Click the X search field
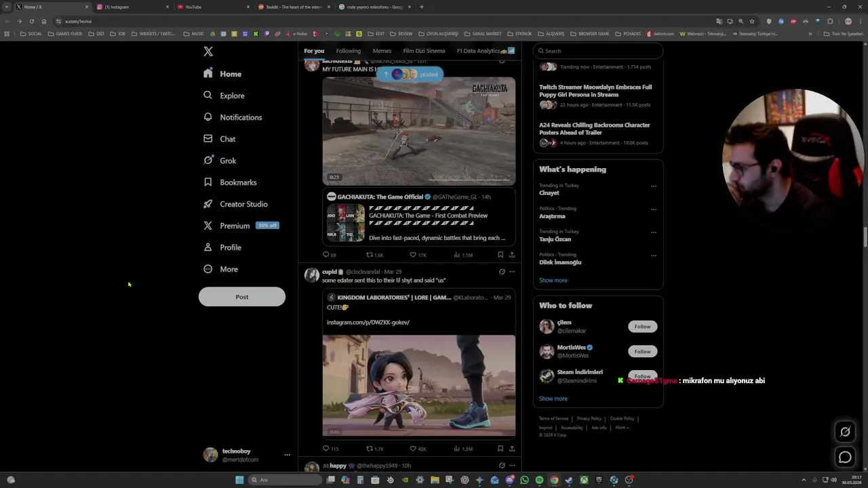 597,51
